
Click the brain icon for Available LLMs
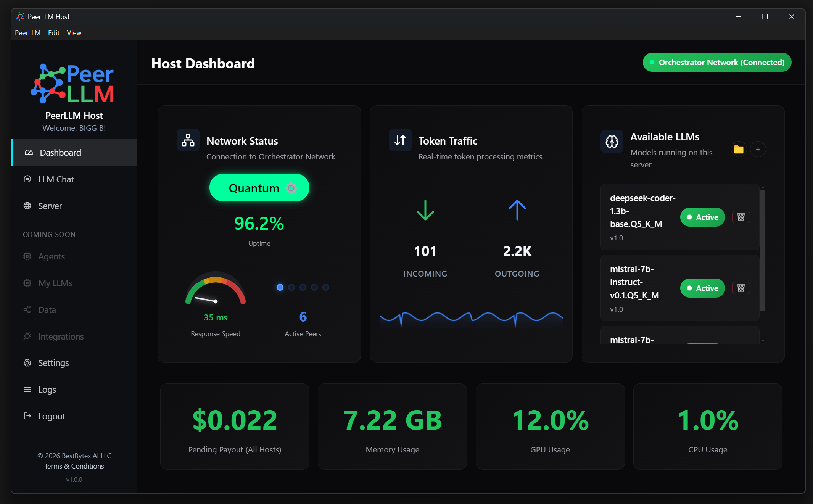point(612,142)
